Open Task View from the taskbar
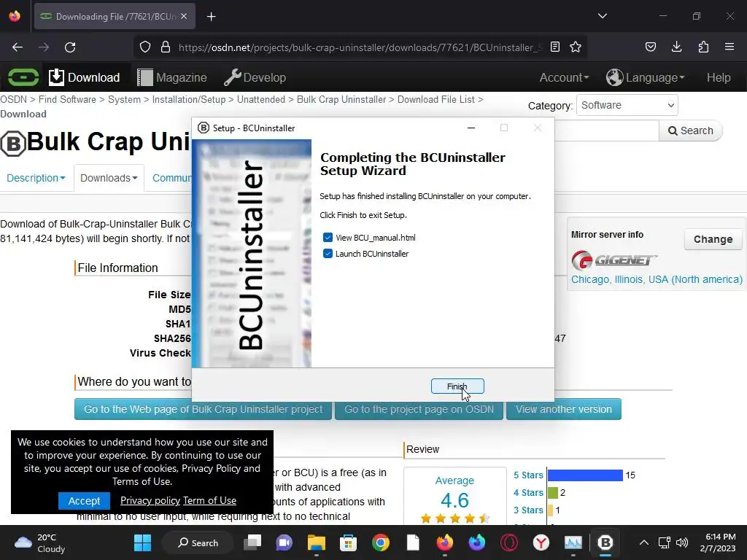 click(252, 542)
